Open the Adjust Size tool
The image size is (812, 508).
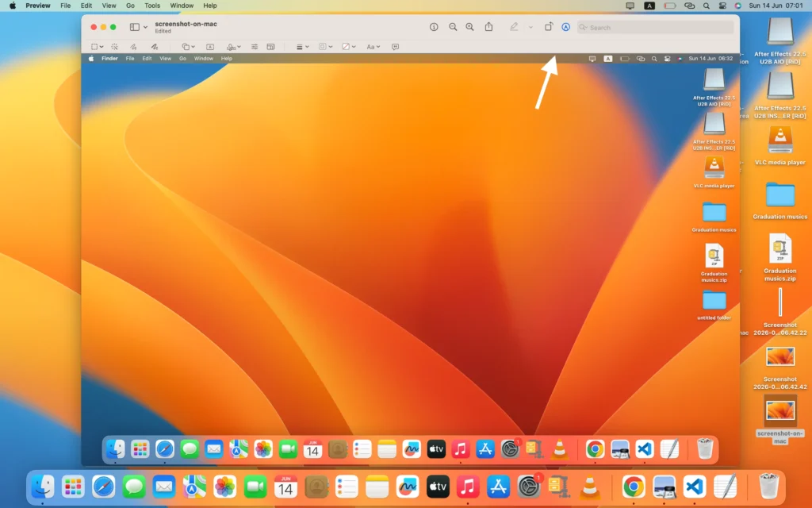(x=270, y=47)
